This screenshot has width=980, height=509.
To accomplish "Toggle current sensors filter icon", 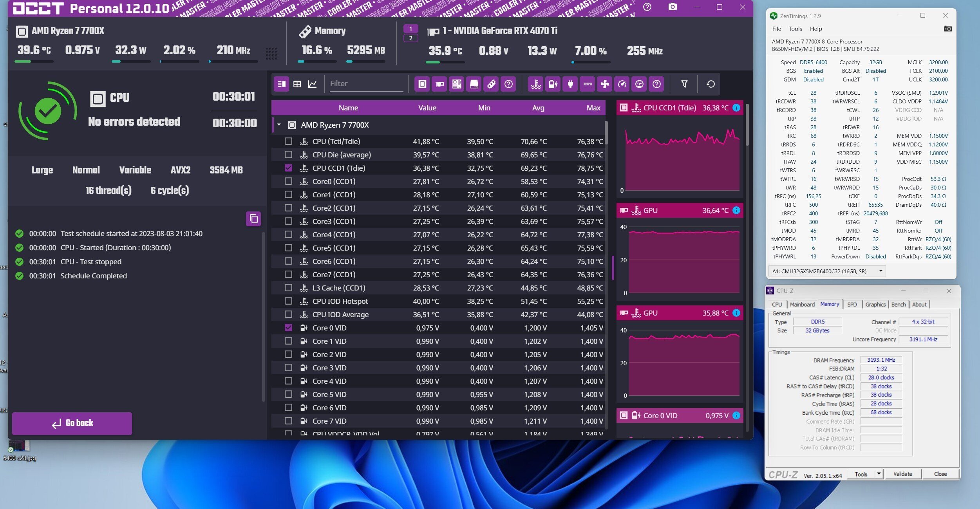I will click(x=588, y=84).
